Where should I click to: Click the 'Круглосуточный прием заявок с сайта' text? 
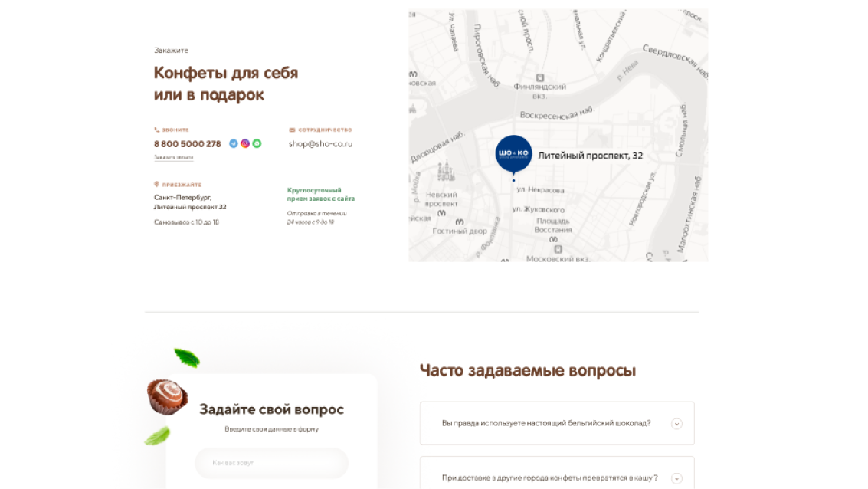tap(320, 194)
